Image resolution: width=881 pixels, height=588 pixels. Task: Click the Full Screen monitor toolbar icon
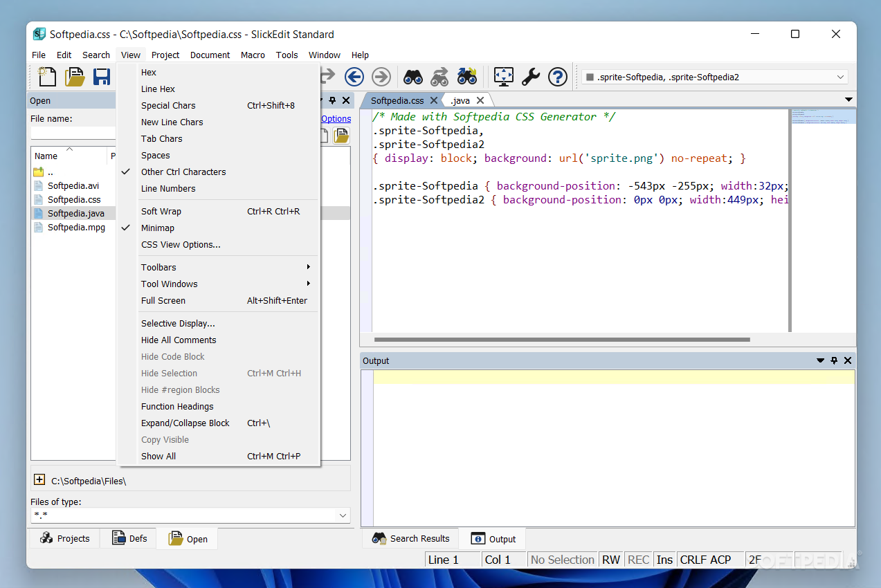point(504,76)
